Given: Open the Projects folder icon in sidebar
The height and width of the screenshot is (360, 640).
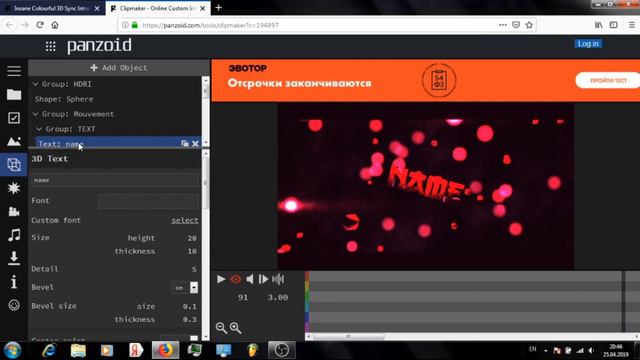Looking at the screenshot, I should pos(14,94).
